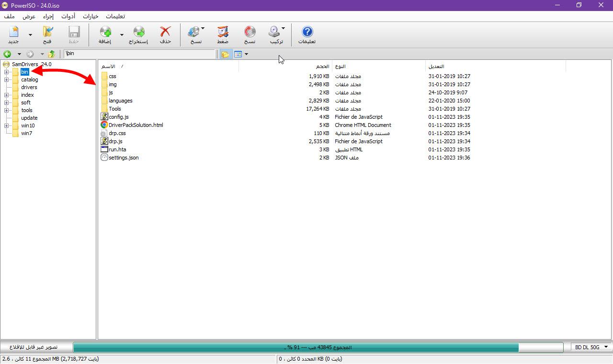The width and height of the screenshot is (613, 364).
Task: Open the أدوات (Tools) menu
Action: click(68, 16)
